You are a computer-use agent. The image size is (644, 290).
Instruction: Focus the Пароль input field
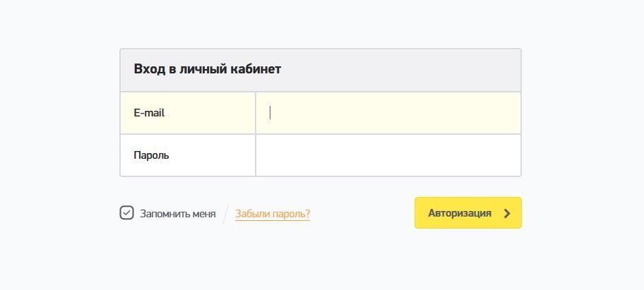pos(388,155)
